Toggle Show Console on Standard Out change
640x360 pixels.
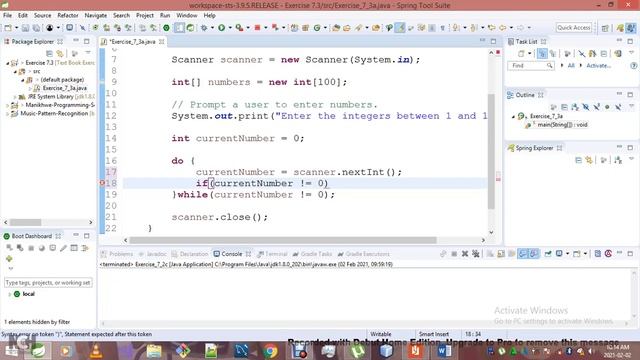(x=523, y=254)
